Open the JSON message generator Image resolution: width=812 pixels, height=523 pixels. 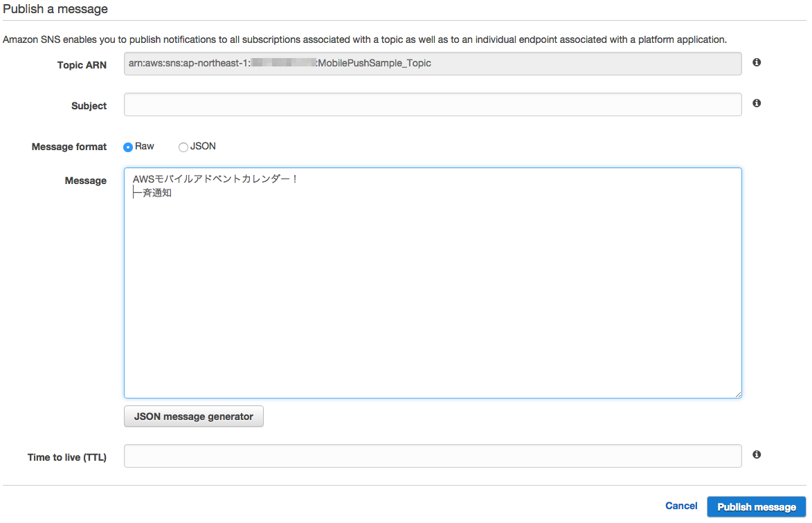193,416
